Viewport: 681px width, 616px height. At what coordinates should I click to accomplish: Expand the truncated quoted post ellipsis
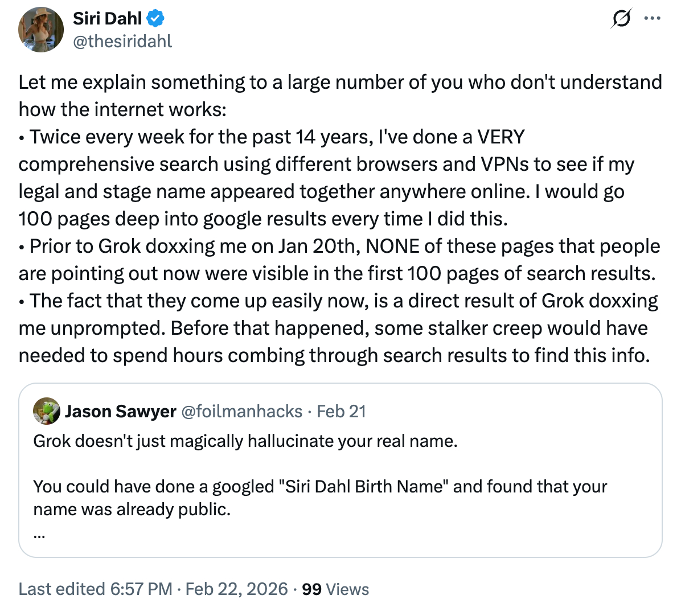click(x=39, y=534)
